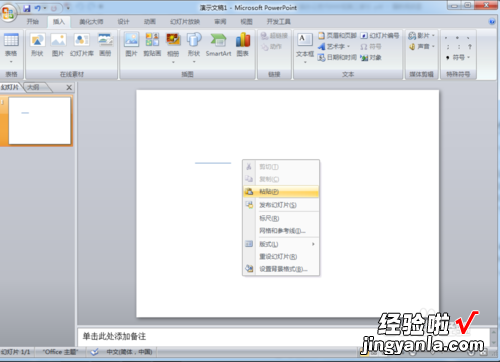Open the 大纲 outline pane tab
Viewport: 500px width, 362px height.
[33, 87]
